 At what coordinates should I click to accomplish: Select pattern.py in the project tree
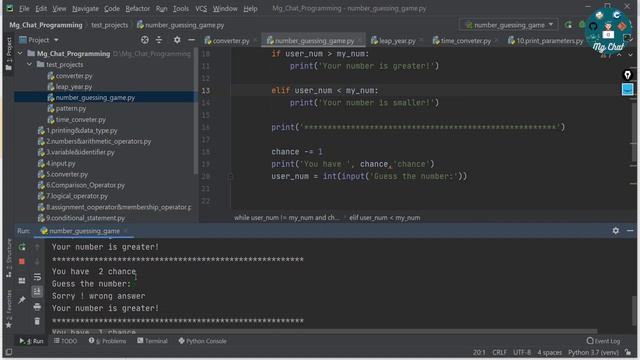click(x=71, y=109)
